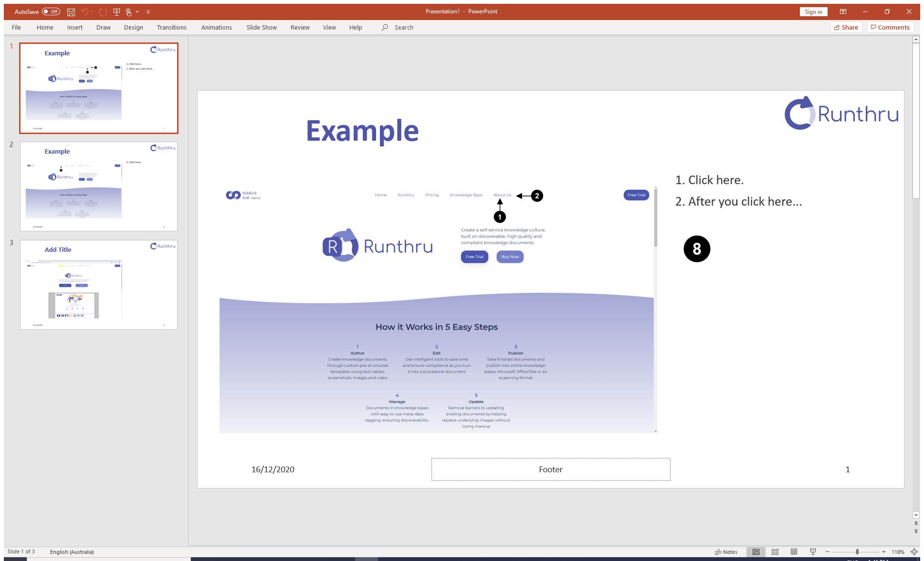Click the Zoom In plus icon
The width and height of the screenshot is (924, 561).
click(x=883, y=552)
